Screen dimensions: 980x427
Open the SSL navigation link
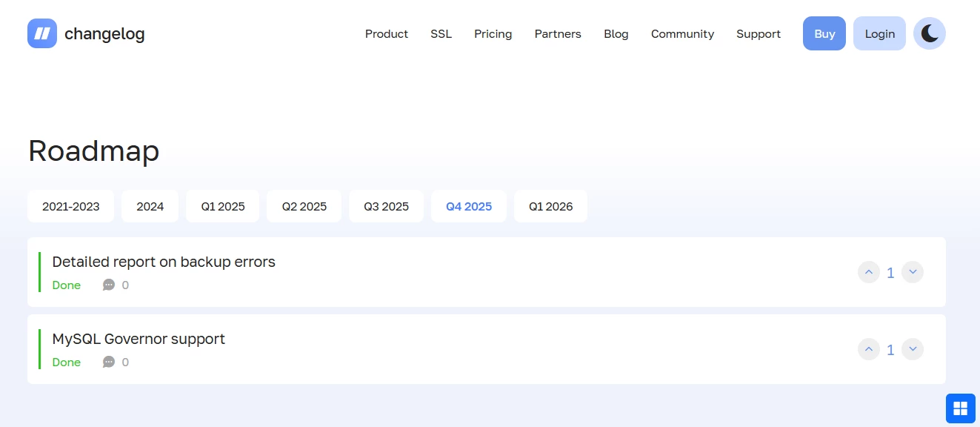441,33
